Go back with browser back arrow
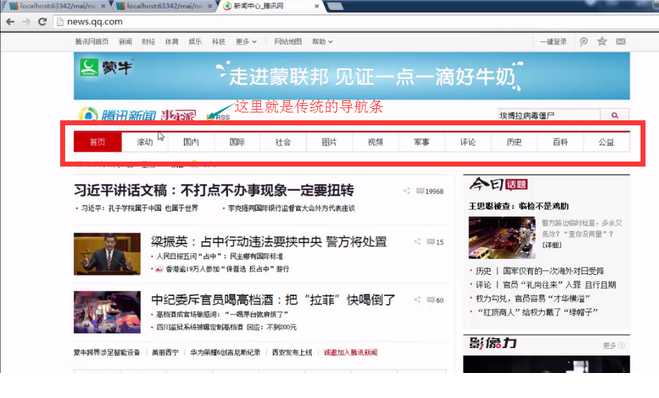Image resolution: width=659 pixels, height=398 pixels. pos(10,21)
